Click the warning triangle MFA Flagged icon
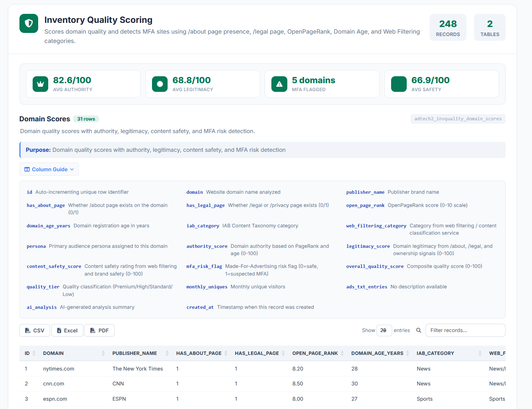Image resolution: width=532 pixels, height=409 pixels. tap(279, 84)
